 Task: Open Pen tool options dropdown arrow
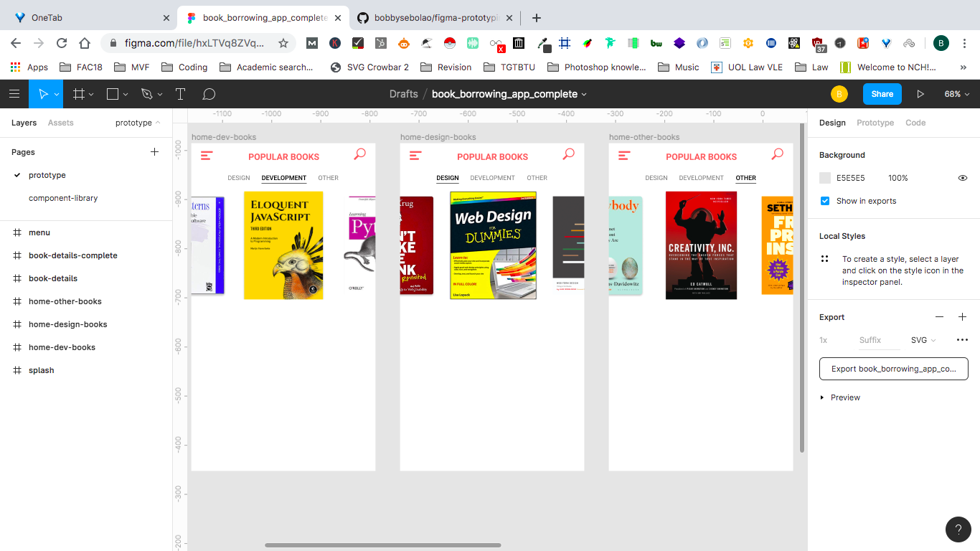tap(160, 95)
